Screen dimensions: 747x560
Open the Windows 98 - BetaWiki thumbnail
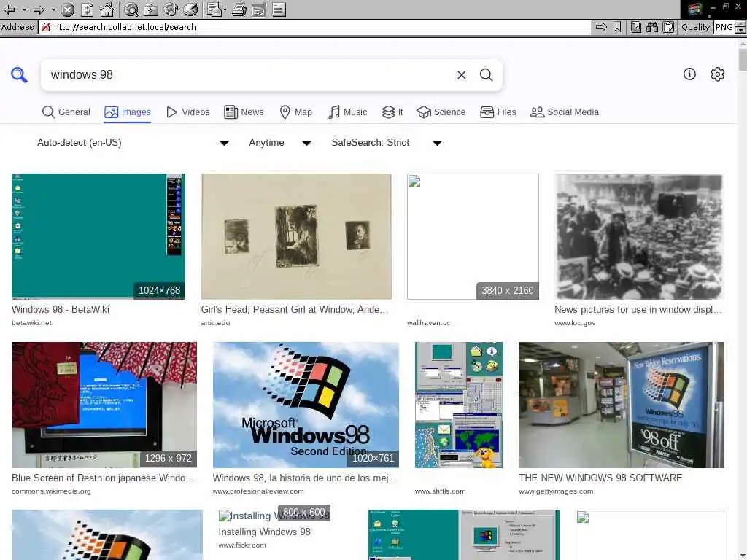click(x=98, y=237)
